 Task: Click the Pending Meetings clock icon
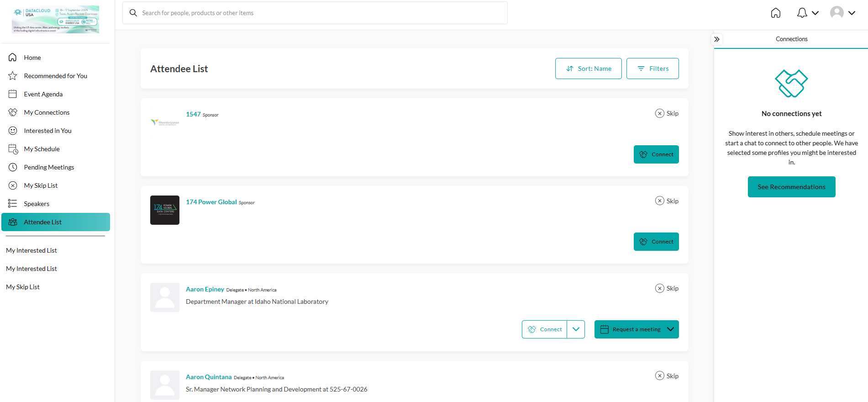pos(13,167)
